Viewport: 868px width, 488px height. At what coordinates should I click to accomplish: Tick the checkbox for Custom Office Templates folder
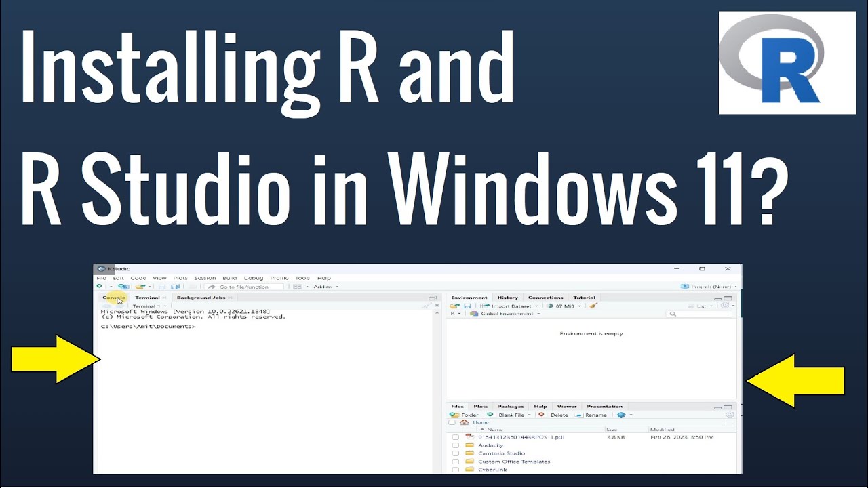(456, 462)
